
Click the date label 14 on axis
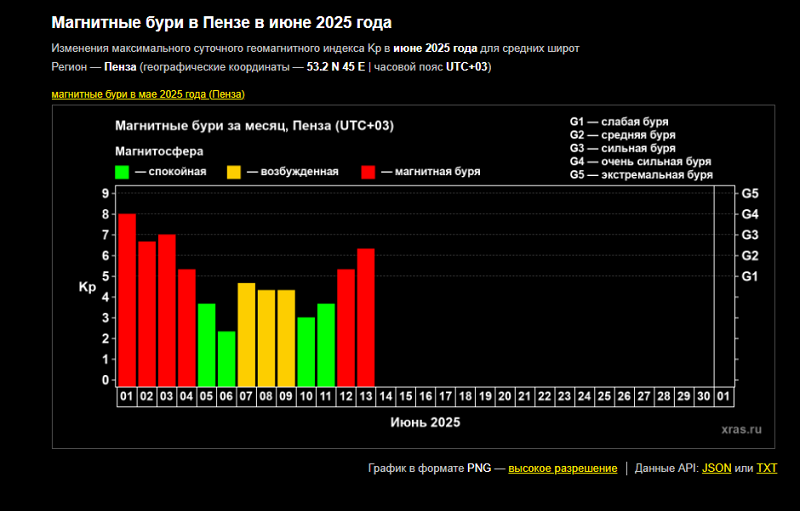click(x=386, y=397)
